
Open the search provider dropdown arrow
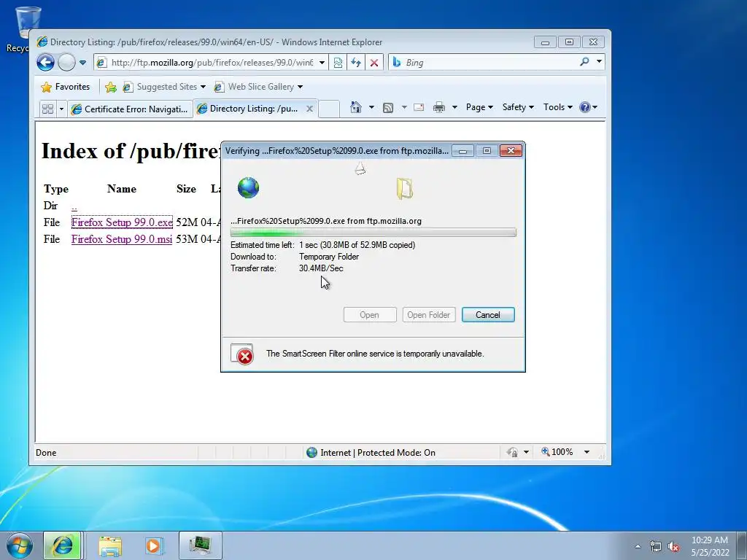coord(600,62)
